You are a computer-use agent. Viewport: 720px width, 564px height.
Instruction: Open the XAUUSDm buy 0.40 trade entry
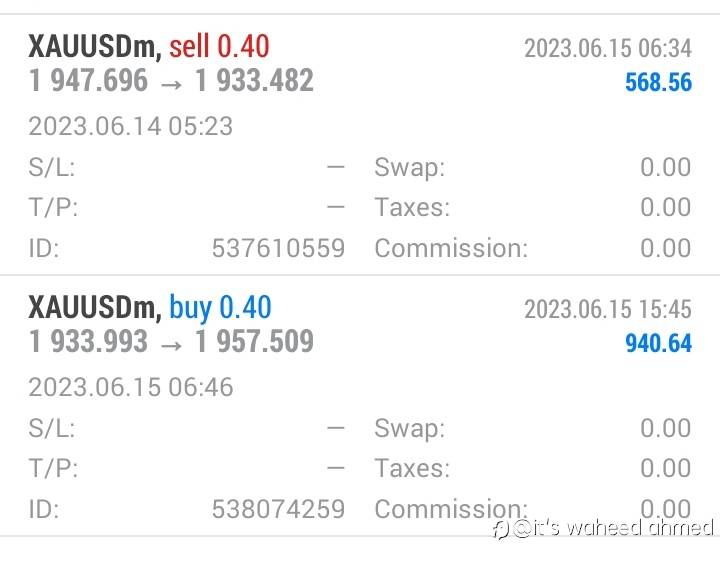(x=150, y=307)
